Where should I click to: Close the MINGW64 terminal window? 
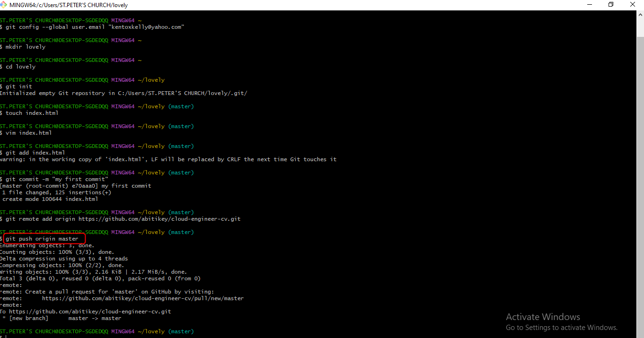click(633, 5)
